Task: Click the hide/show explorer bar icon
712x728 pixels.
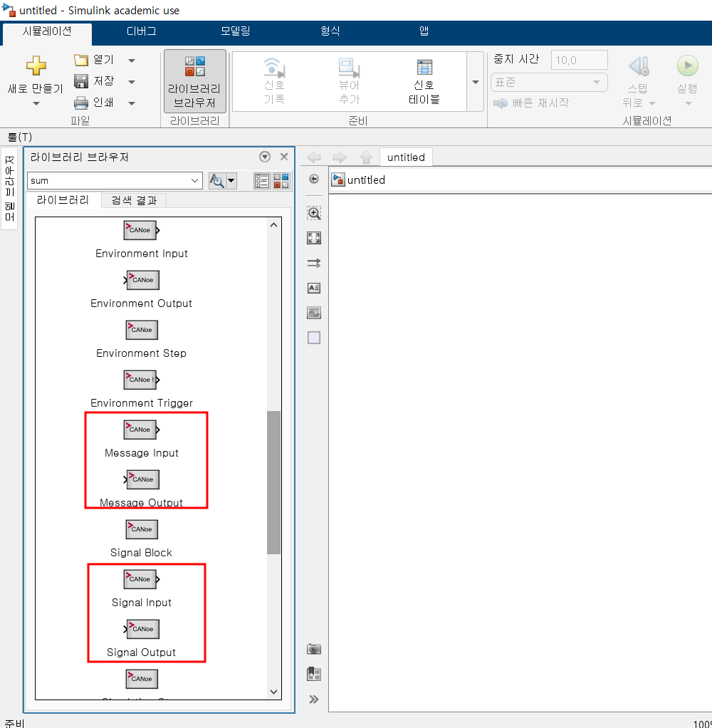Action: pos(314,179)
